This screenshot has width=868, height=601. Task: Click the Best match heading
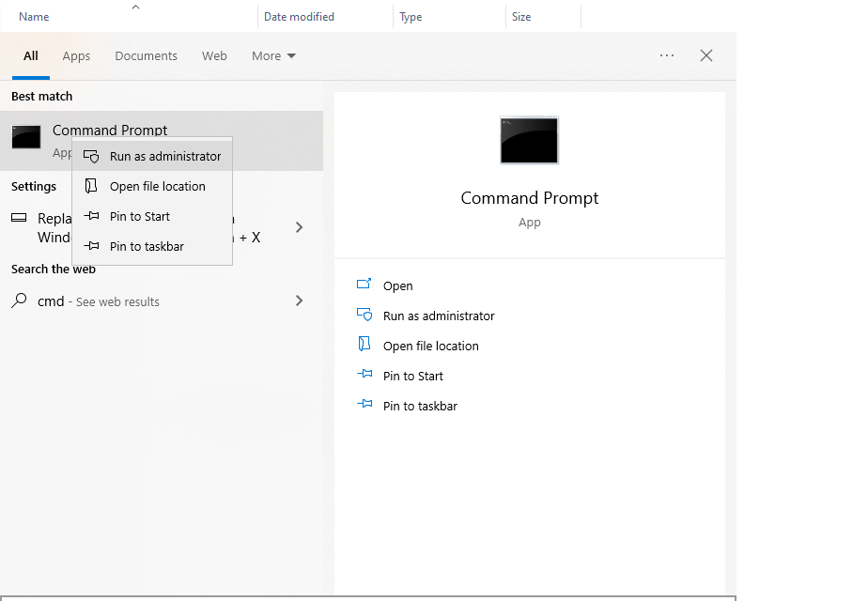pyautogui.click(x=41, y=97)
